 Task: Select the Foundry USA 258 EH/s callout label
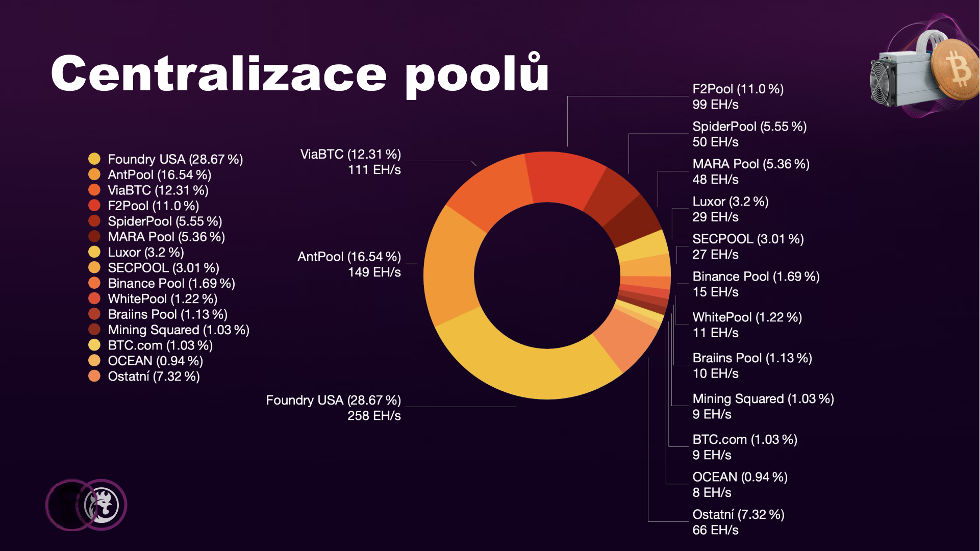(333, 408)
